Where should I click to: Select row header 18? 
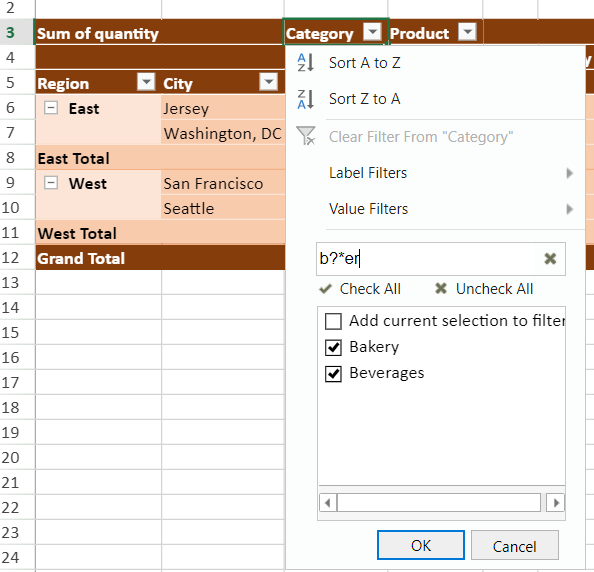pyautogui.click(x=17, y=407)
